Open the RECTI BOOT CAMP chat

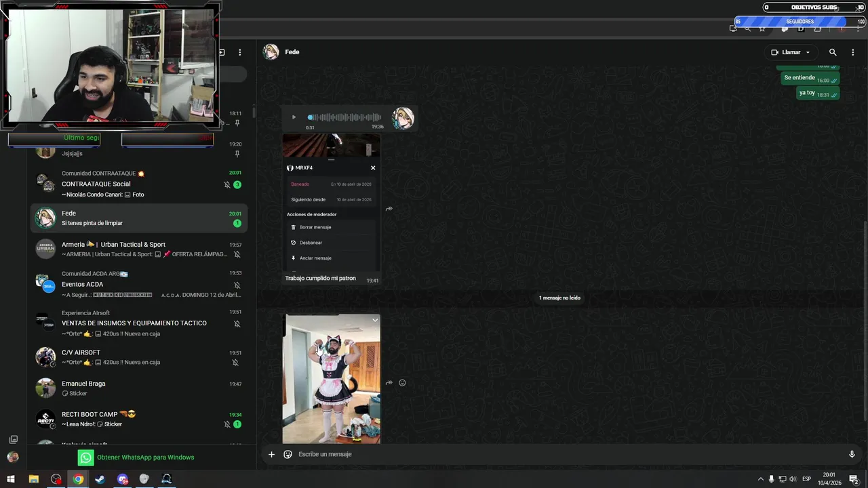coord(138,419)
